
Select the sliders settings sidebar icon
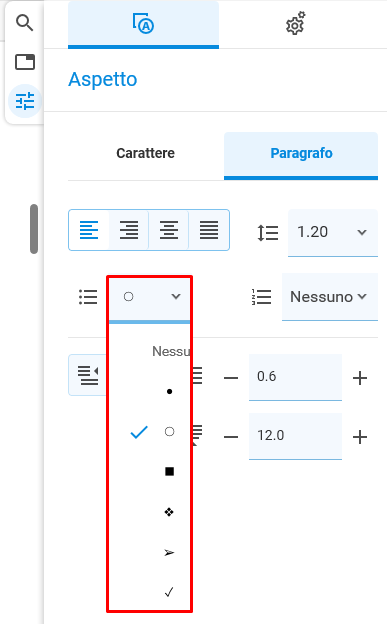point(25,101)
